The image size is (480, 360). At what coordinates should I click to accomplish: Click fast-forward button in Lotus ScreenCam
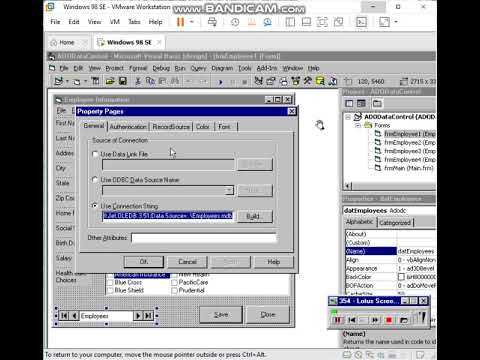point(375,320)
